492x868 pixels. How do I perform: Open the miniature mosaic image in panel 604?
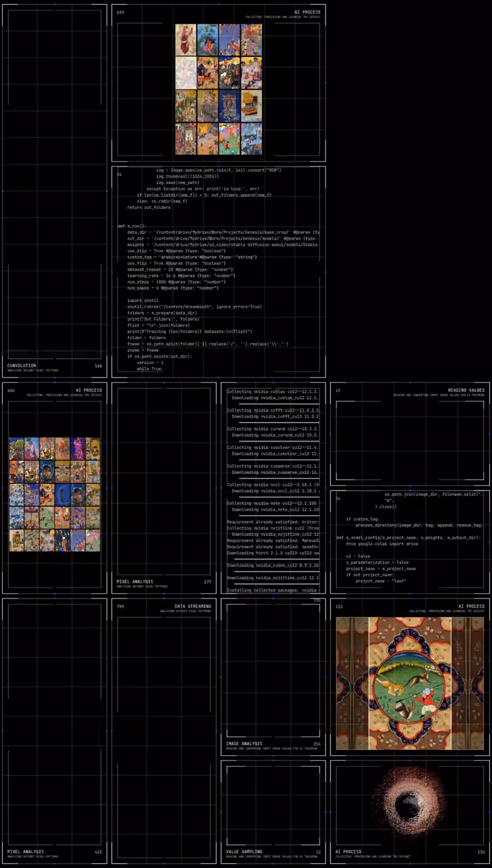54,494
